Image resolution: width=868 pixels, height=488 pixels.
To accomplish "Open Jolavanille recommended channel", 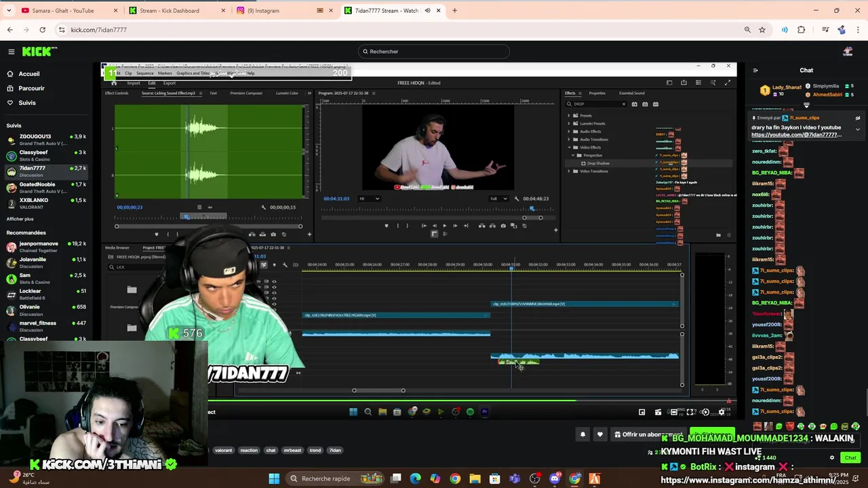I will [x=46, y=262].
